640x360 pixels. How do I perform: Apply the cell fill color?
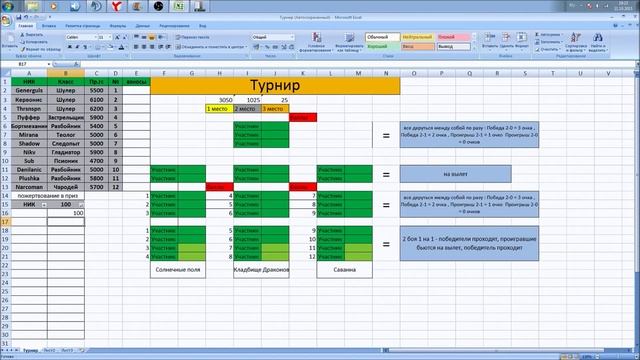pyautogui.click(x=110, y=47)
